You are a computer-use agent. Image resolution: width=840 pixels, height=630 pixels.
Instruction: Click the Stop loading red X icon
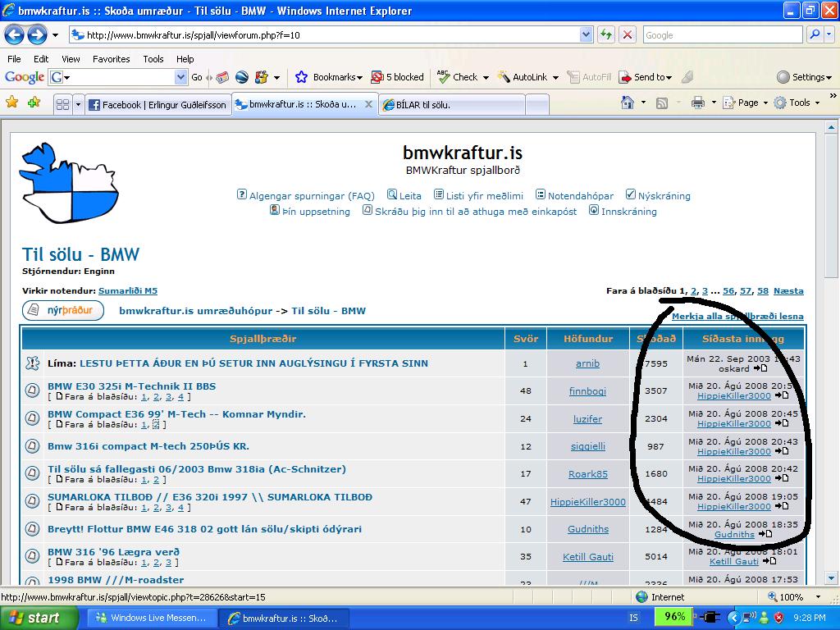click(628, 34)
